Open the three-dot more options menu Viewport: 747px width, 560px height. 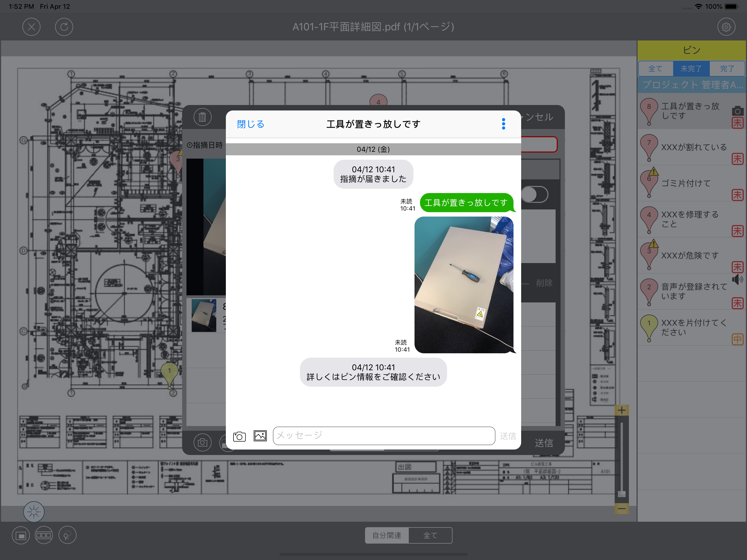click(503, 124)
